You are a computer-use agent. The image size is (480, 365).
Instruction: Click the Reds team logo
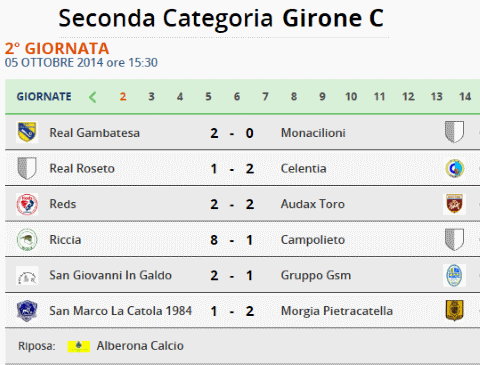pos(27,204)
